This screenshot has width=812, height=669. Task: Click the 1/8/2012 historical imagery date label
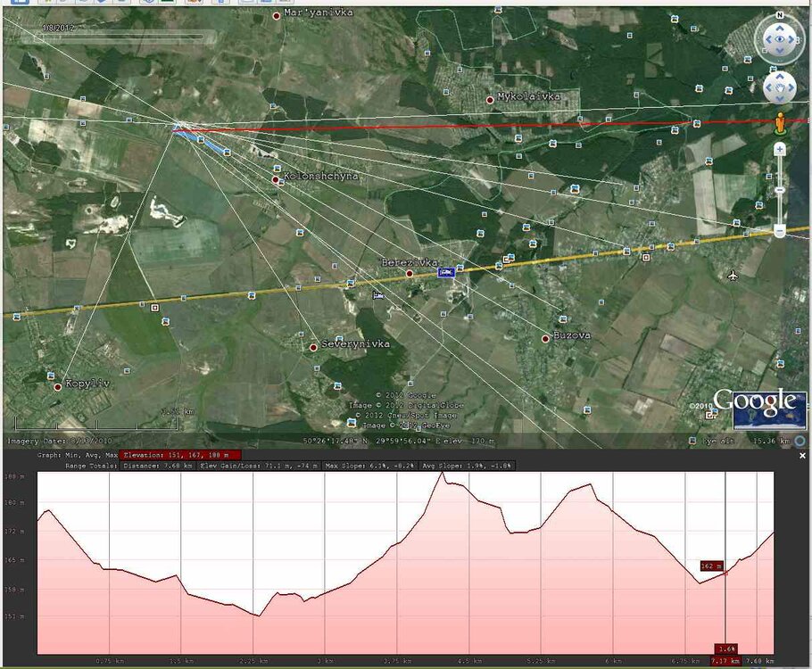pos(58,28)
